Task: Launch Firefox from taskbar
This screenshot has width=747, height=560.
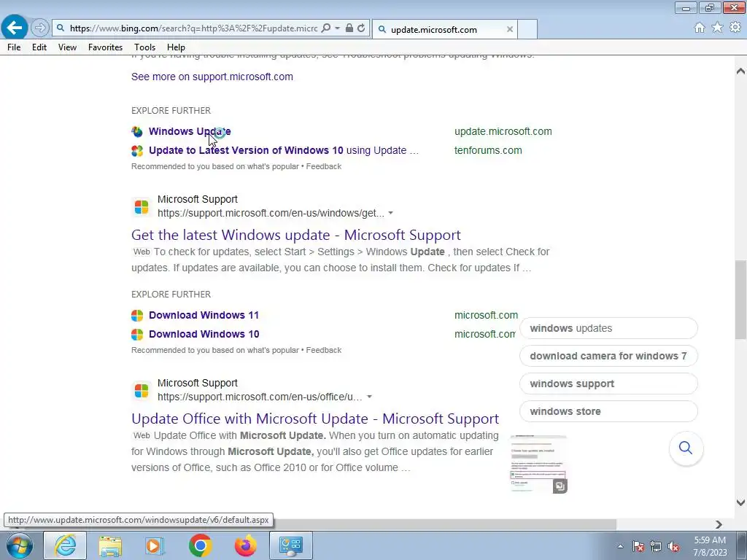Action: (245, 545)
